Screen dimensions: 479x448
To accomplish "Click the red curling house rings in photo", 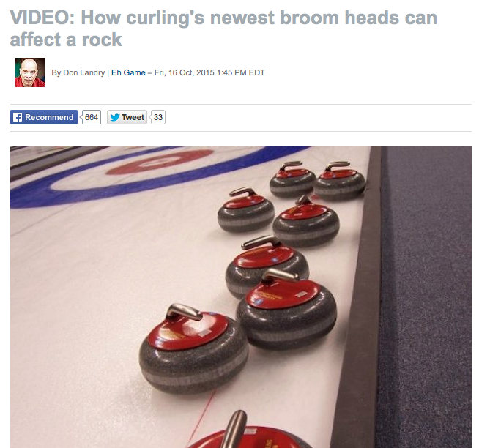I will pos(160,162).
